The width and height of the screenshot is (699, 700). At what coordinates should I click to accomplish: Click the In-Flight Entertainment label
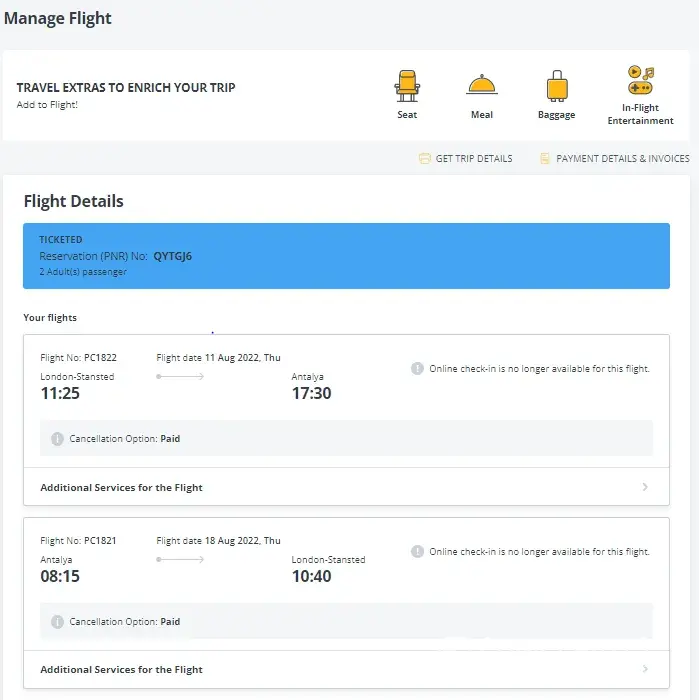pos(640,115)
